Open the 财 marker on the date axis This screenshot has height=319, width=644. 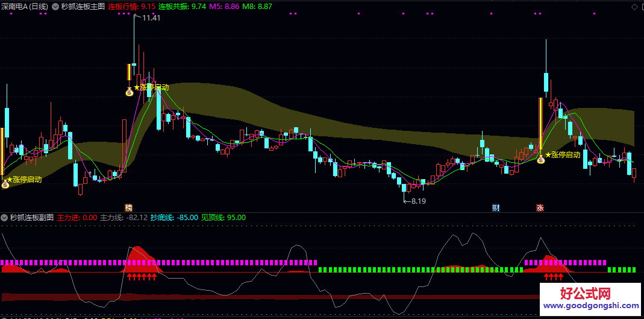click(496, 207)
